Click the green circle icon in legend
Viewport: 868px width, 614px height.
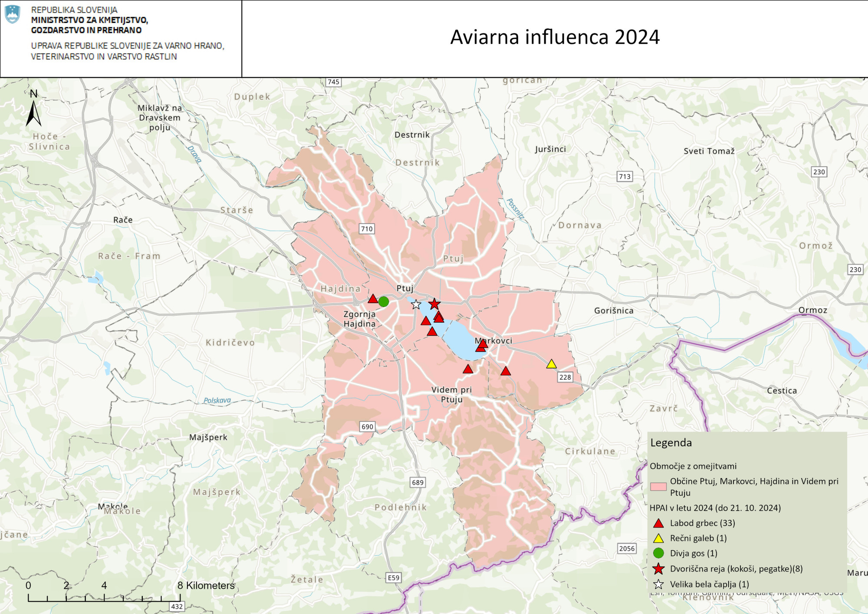(x=658, y=553)
